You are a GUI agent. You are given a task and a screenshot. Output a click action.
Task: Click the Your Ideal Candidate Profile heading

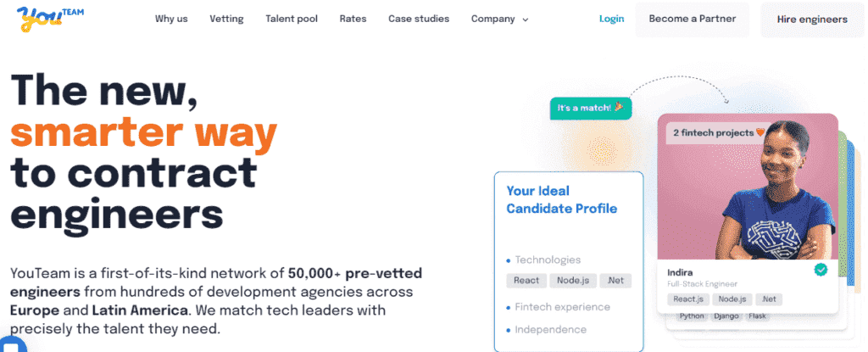(x=561, y=199)
